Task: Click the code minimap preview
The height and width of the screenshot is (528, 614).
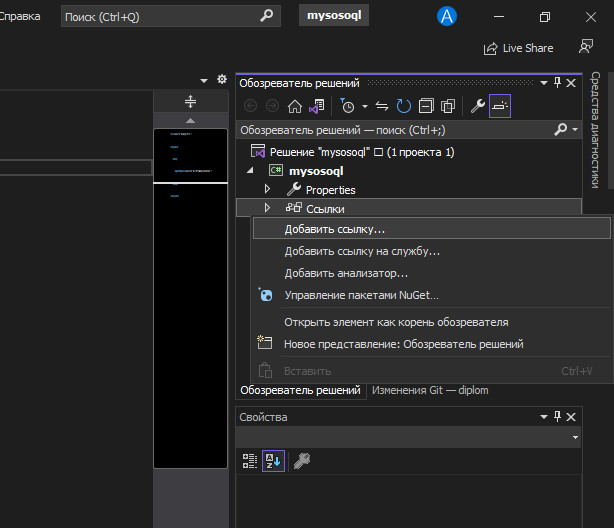Action: [x=190, y=298]
